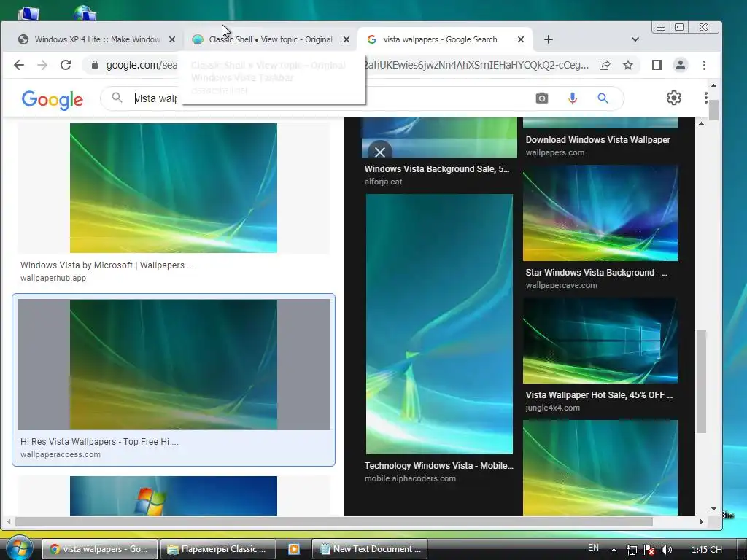Share this page via share icon

[605, 65]
